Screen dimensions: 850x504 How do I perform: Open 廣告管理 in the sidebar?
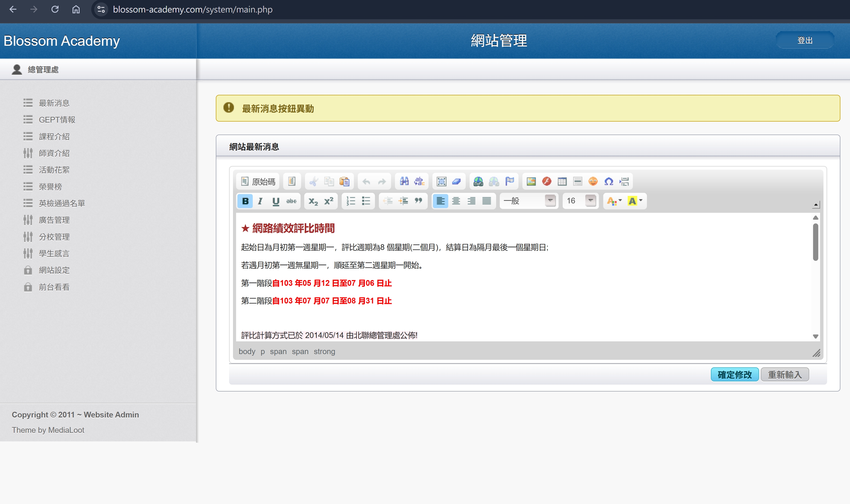(54, 220)
